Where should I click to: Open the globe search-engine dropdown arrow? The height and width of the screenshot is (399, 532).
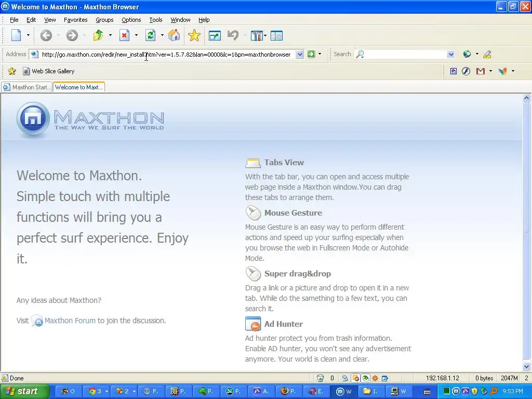[x=477, y=54]
